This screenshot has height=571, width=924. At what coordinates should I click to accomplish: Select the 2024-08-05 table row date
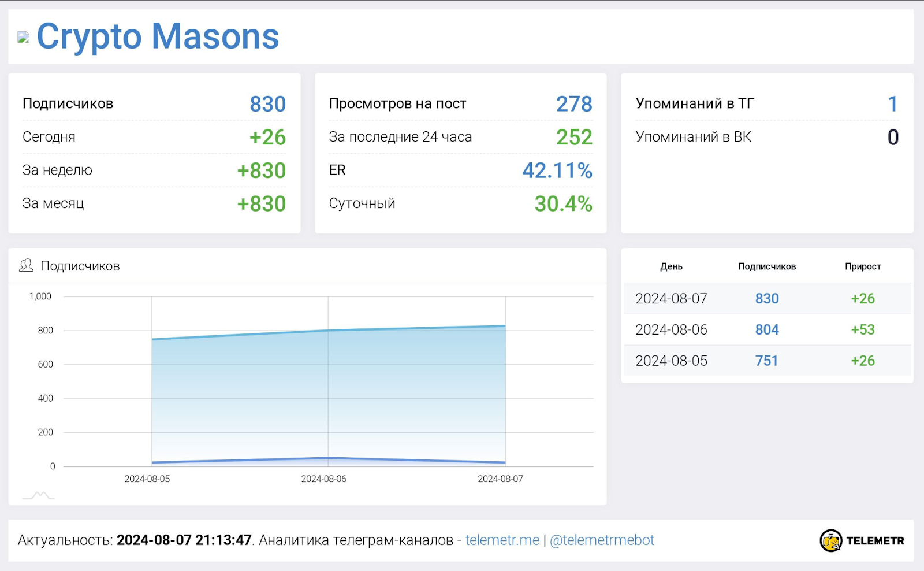pyautogui.click(x=671, y=361)
